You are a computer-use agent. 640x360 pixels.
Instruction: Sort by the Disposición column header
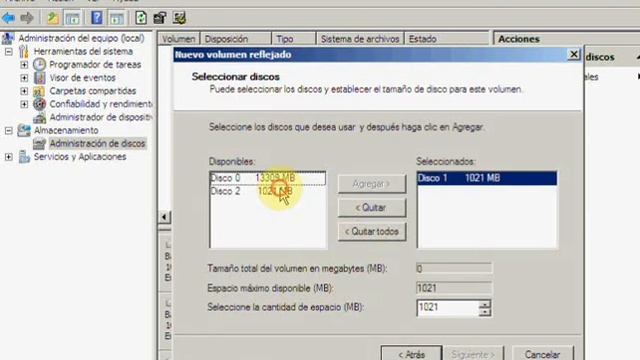[236, 39]
